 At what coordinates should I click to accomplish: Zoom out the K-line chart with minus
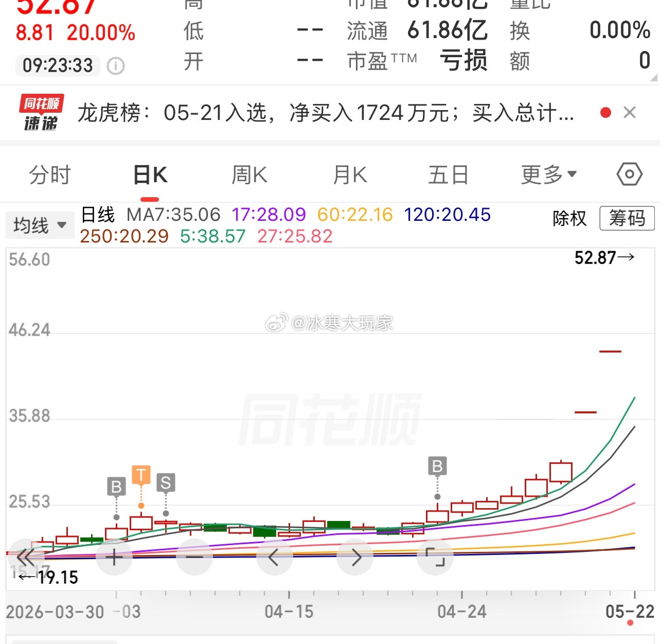194,556
